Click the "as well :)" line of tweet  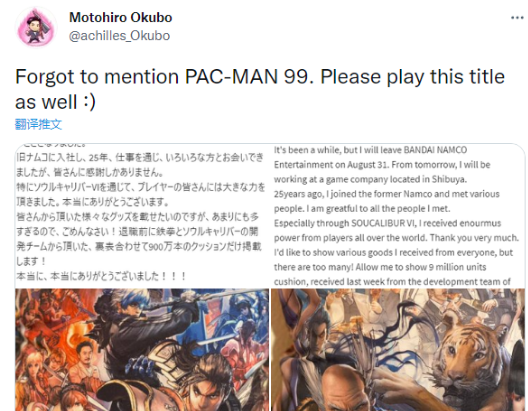(55, 102)
